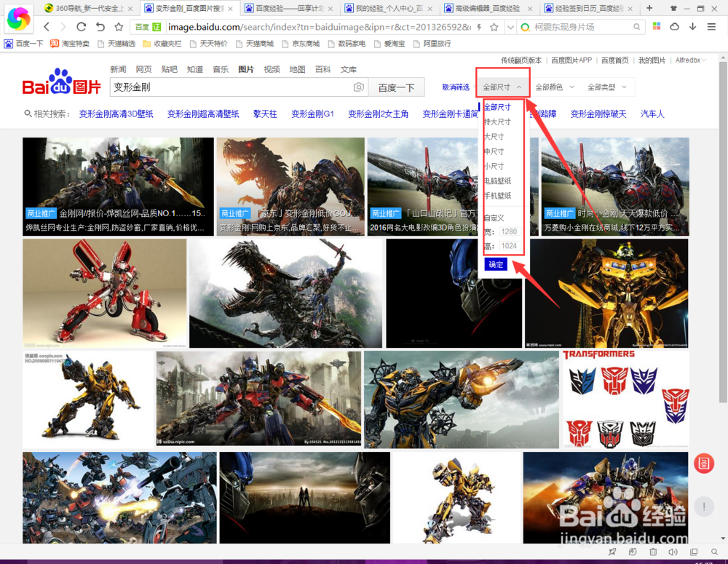Click the cloud sync icon in toolbar
Image resolution: width=728 pixels, height=564 pixels.
(675, 26)
